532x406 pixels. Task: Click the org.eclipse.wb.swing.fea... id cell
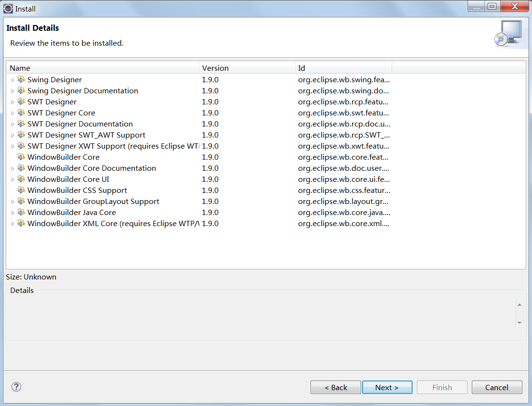tap(344, 80)
